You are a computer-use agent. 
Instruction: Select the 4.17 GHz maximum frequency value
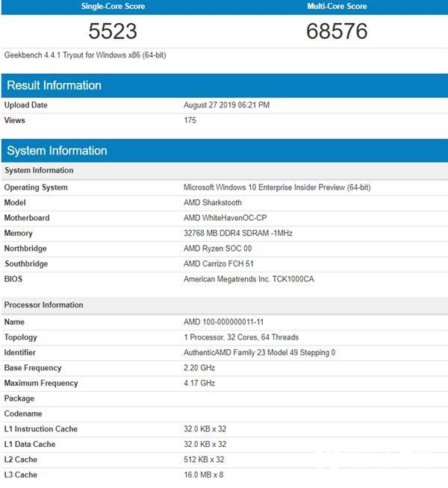pyautogui.click(x=199, y=383)
